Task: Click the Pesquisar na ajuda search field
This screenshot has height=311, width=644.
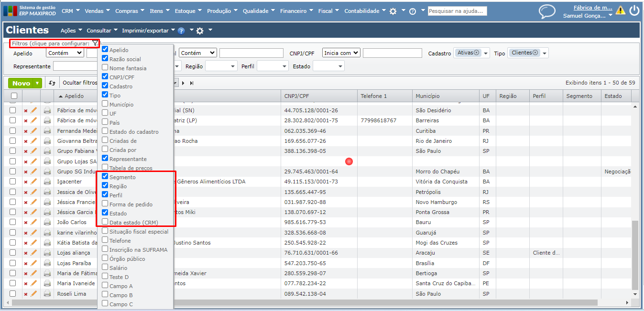Action: (x=457, y=11)
